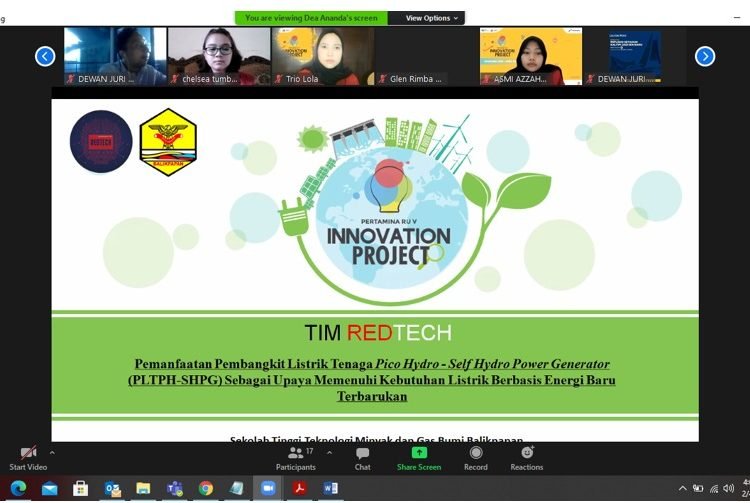The height and width of the screenshot is (503, 750).
Task: Click the REDTECH round logo on slide
Action: (101, 141)
